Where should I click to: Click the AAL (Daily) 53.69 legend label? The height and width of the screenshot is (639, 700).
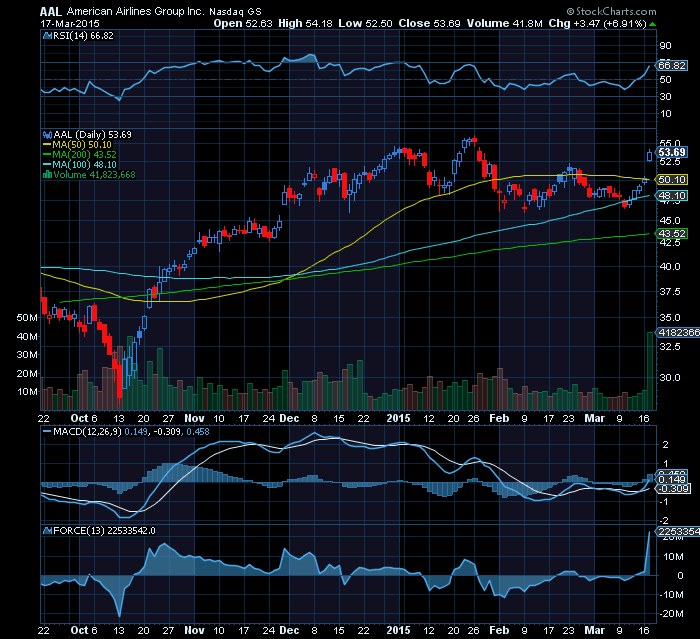92,134
